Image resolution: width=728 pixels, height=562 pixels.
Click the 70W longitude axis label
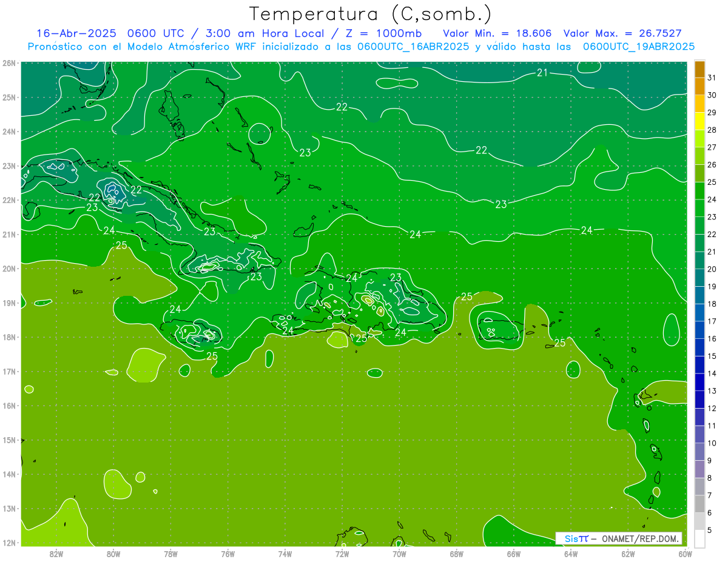pyautogui.click(x=399, y=554)
